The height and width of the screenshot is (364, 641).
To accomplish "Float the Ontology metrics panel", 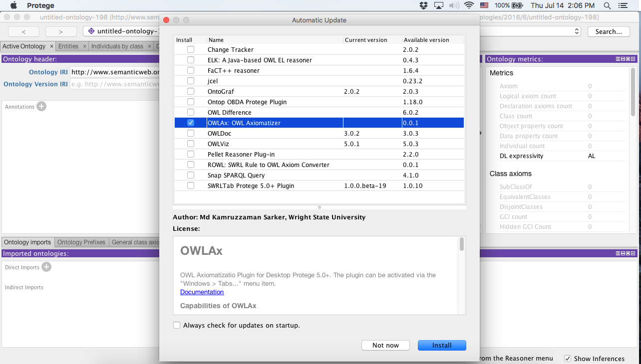I will pos(628,59).
